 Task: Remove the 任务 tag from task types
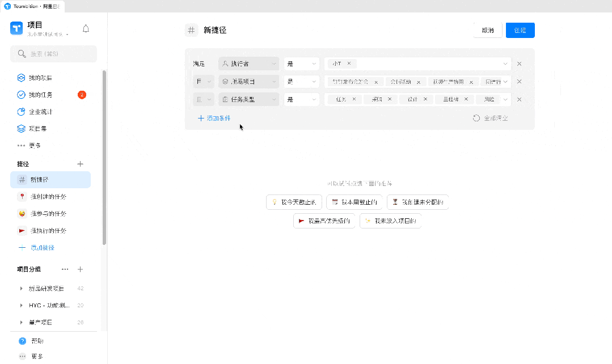point(354,99)
